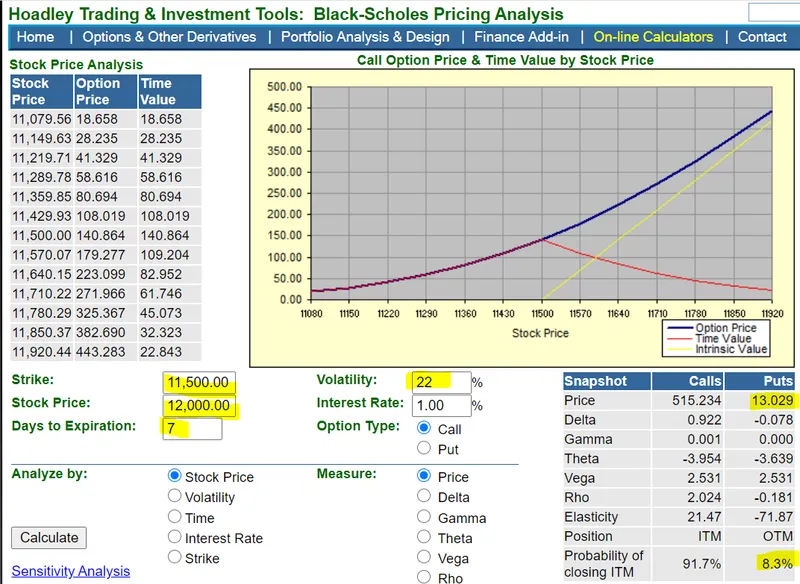Image resolution: width=800 pixels, height=584 pixels.
Task: Focus the Volatility percentage field
Action: 441,382
